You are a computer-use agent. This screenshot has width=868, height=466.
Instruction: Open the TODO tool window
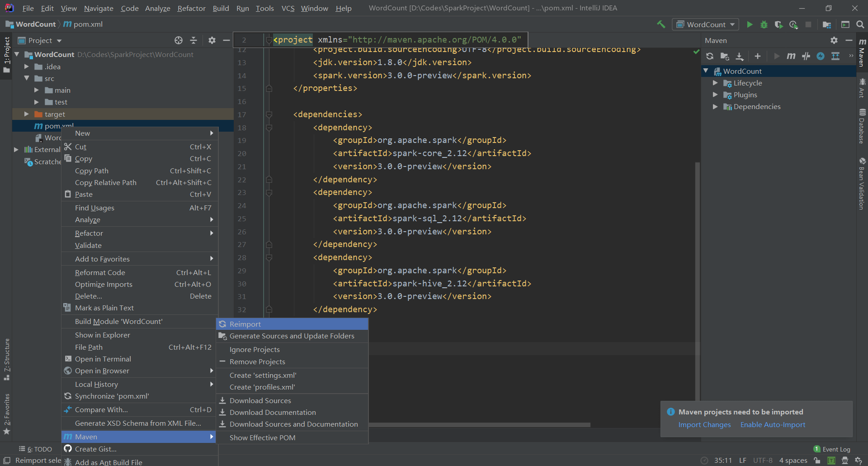[35, 449]
